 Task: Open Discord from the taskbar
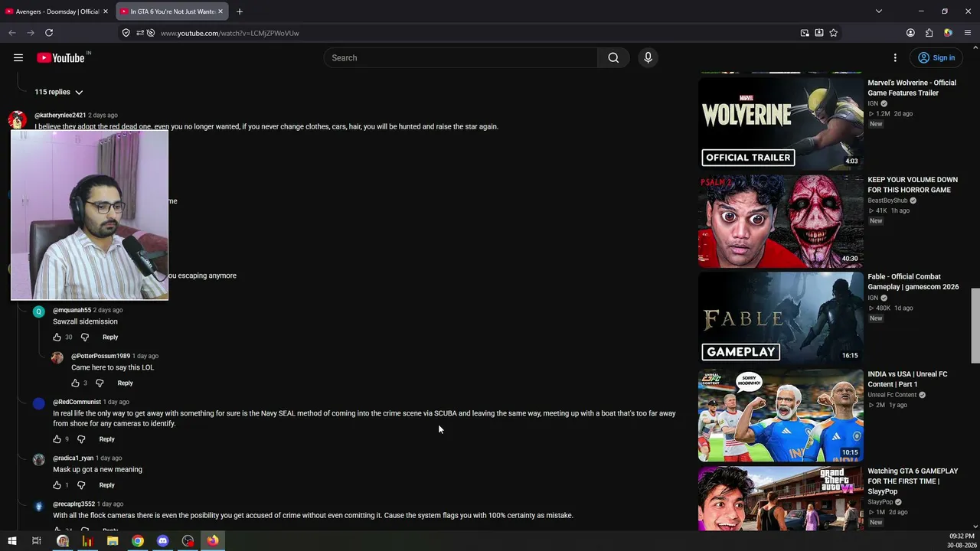coord(162,541)
